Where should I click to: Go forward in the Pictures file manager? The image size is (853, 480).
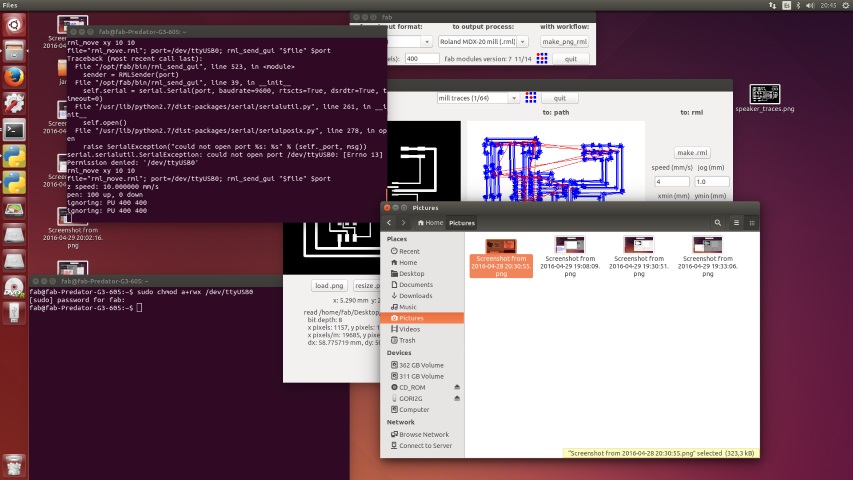pos(403,223)
